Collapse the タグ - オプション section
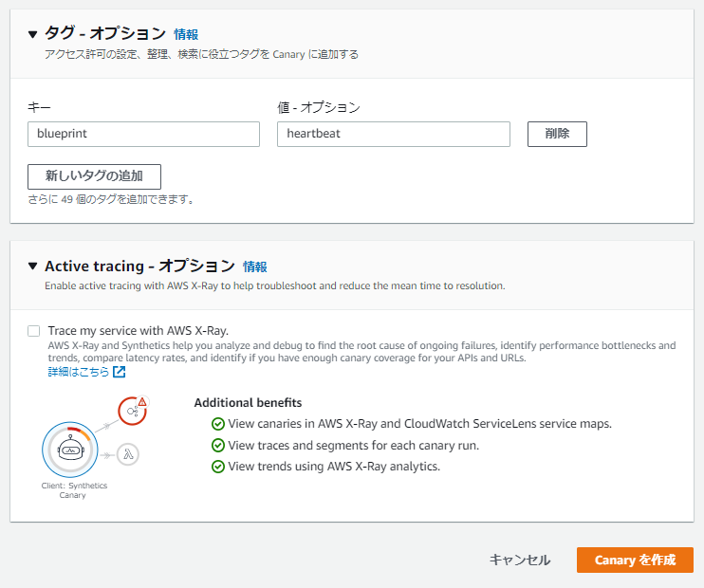 [x=32, y=34]
